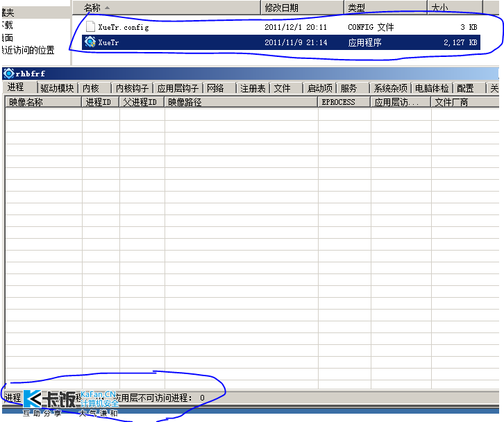Go to the 应用层钩子 tab
Image resolution: width=504 pixels, height=422 pixels.
(x=178, y=88)
